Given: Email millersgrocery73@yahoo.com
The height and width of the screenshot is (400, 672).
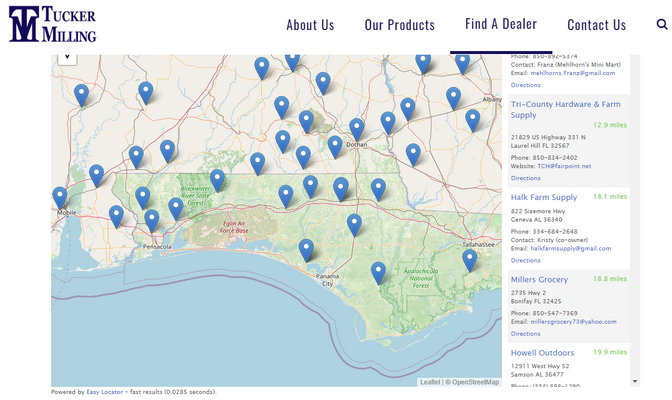Looking at the screenshot, I should (x=573, y=322).
